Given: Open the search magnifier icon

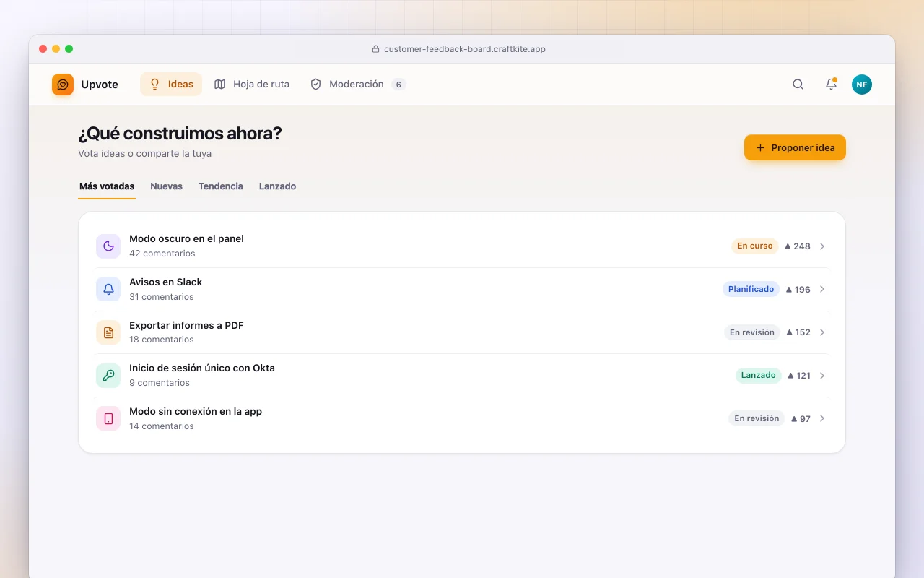Looking at the screenshot, I should point(798,85).
